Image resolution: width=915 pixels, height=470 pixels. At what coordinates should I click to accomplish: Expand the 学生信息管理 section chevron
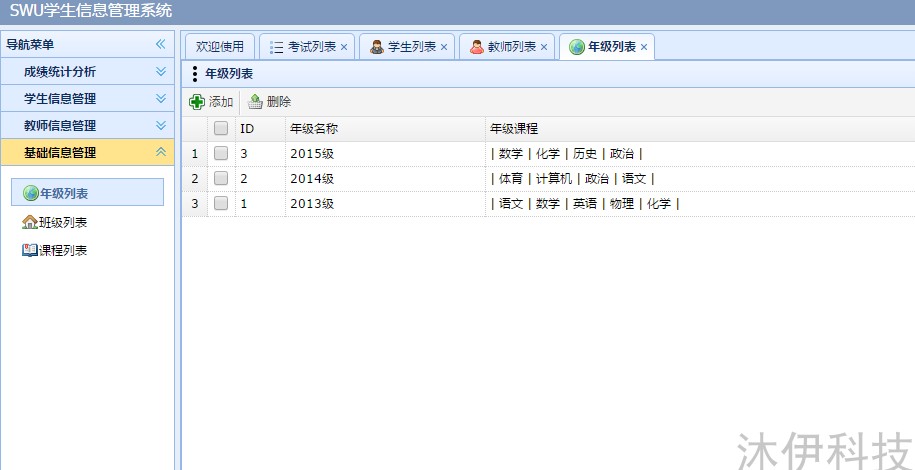161,98
